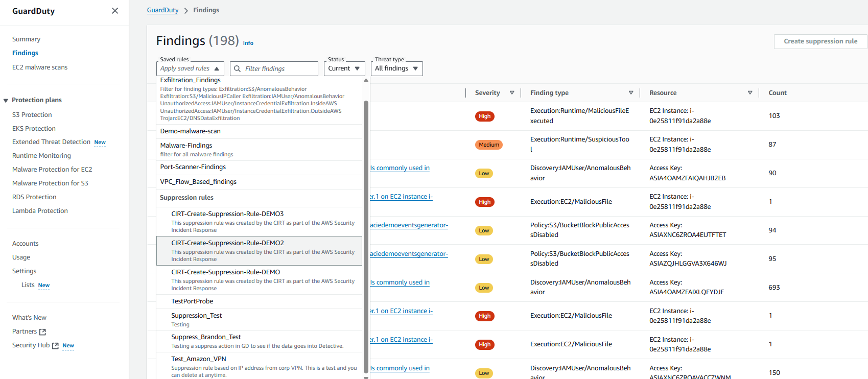Select the Test_Amazon_VPN suppression rule

[x=260, y=366]
